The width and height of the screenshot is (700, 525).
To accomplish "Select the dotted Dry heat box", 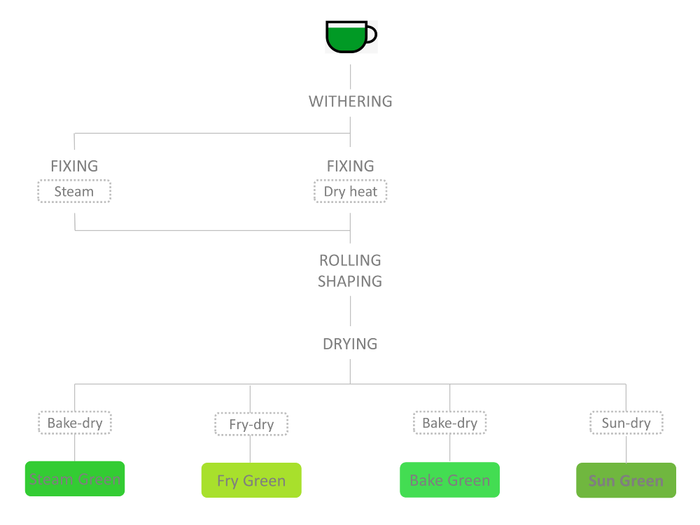I will (350, 191).
